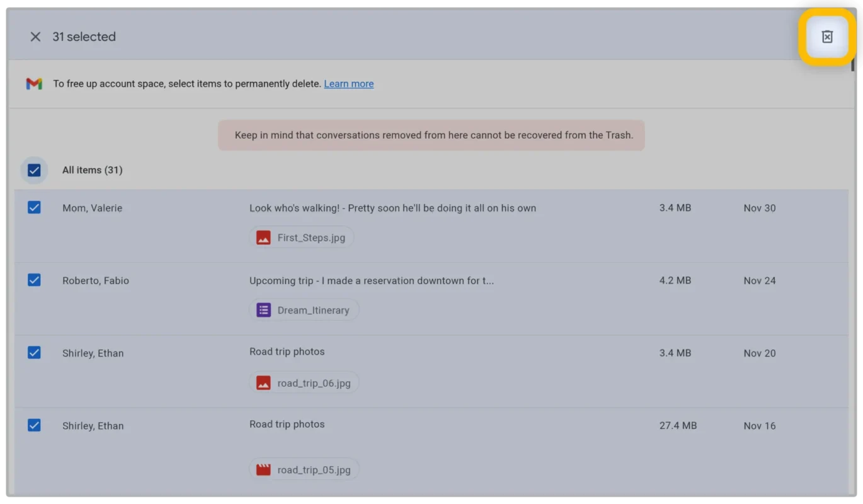Image resolution: width=863 pixels, height=504 pixels.
Task: Open Roberto, Fabio's Upcoming trip conversation
Action: [x=372, y=280]
